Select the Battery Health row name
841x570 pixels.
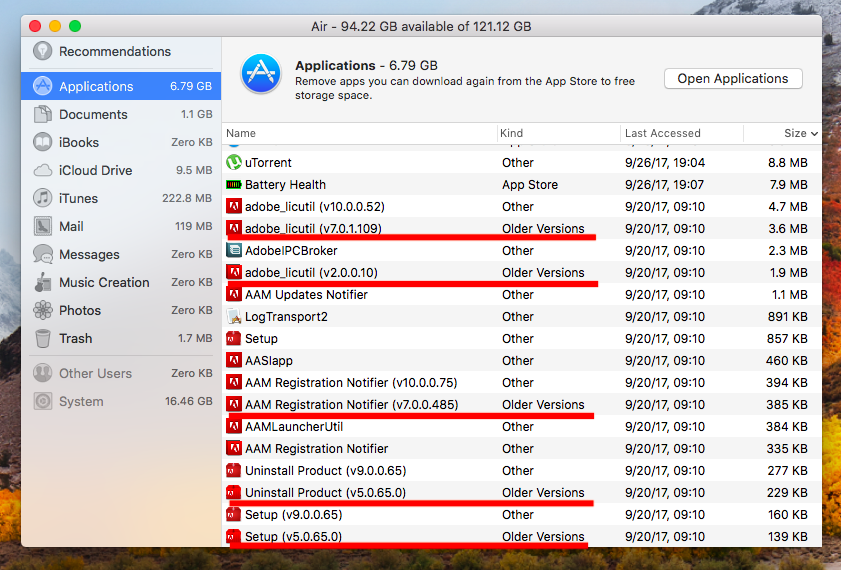(x=285, y=184)
